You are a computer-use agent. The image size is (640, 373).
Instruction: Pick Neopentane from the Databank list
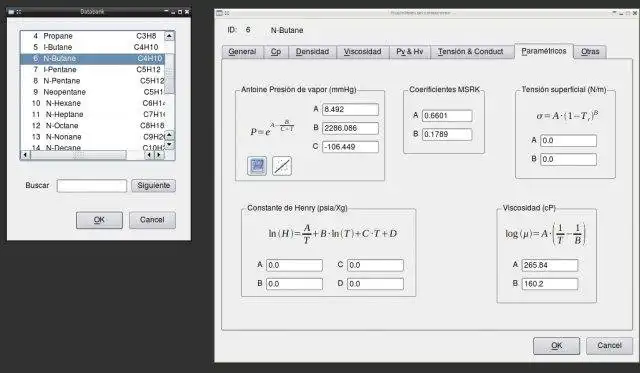(93, 92)
